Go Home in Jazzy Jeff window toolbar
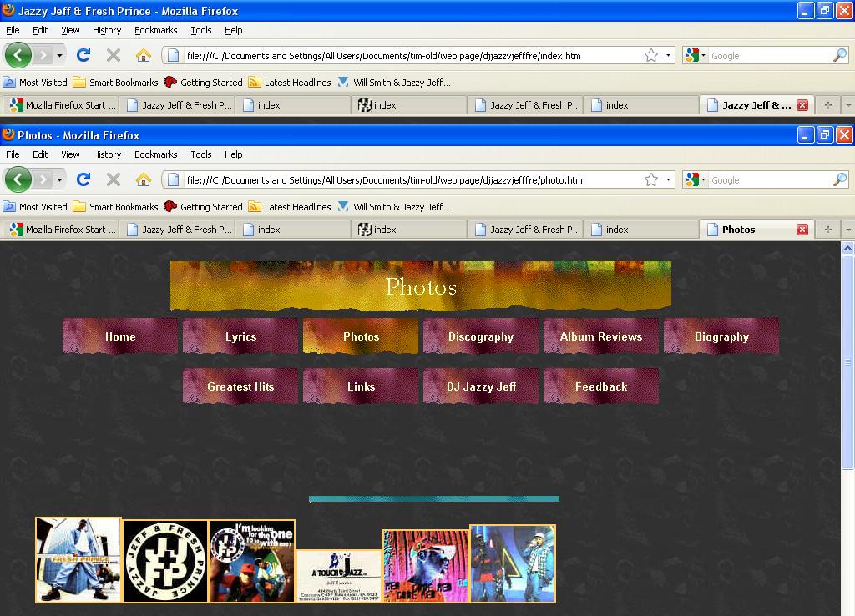Screen dimensions: 855x616 tap(144, 55)
